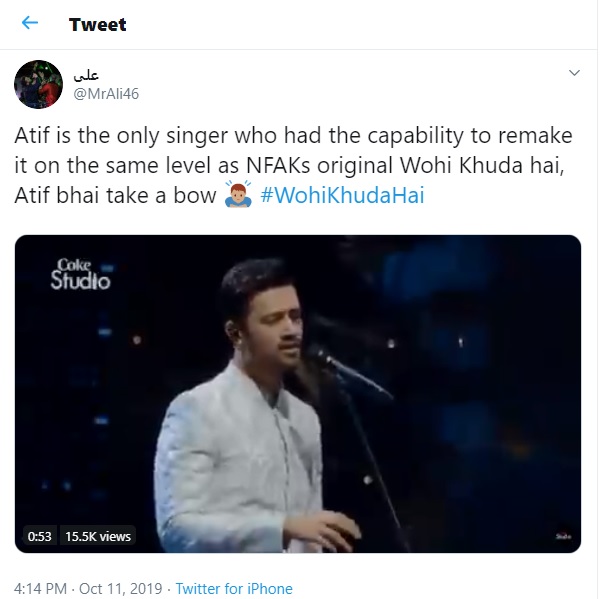Click the Arabic display name علی
This screenshot has height=599, width=601.
click(86, 75)
